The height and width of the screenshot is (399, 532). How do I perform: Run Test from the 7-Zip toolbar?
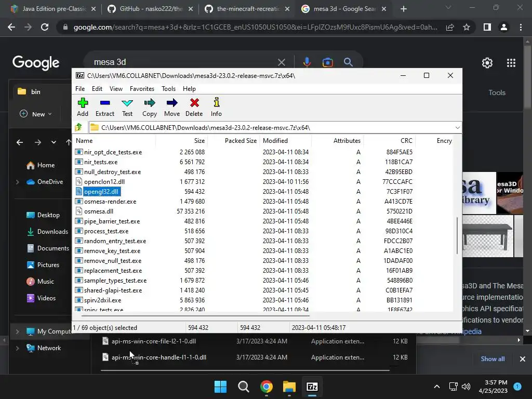coord(127,107)
